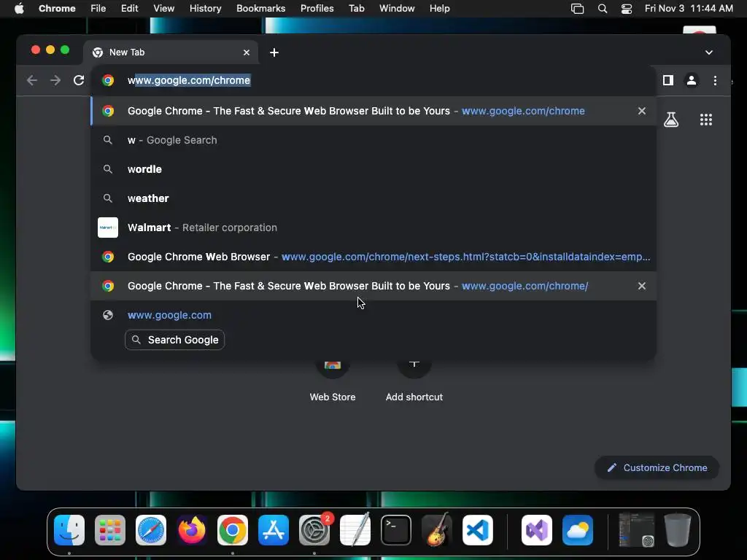Click Customize Chrome

tap(657, 467)
